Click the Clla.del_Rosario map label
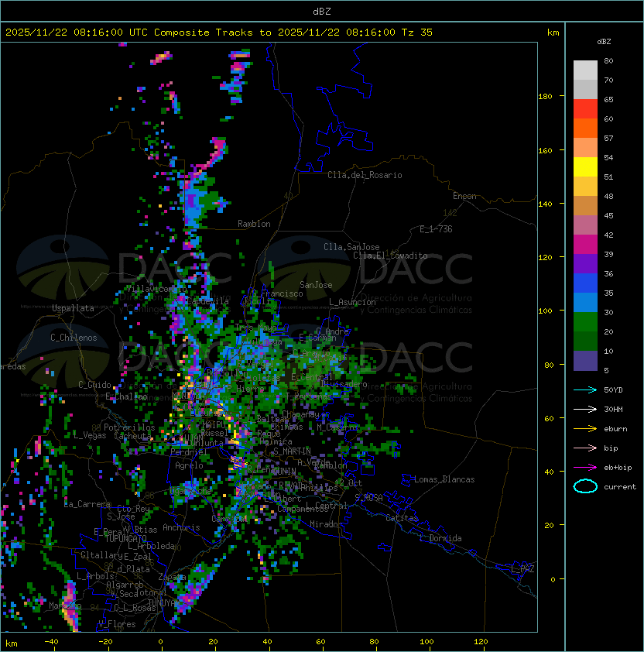Image resolution: width=644 pixels, height=652 pixels. coord(365,175)
